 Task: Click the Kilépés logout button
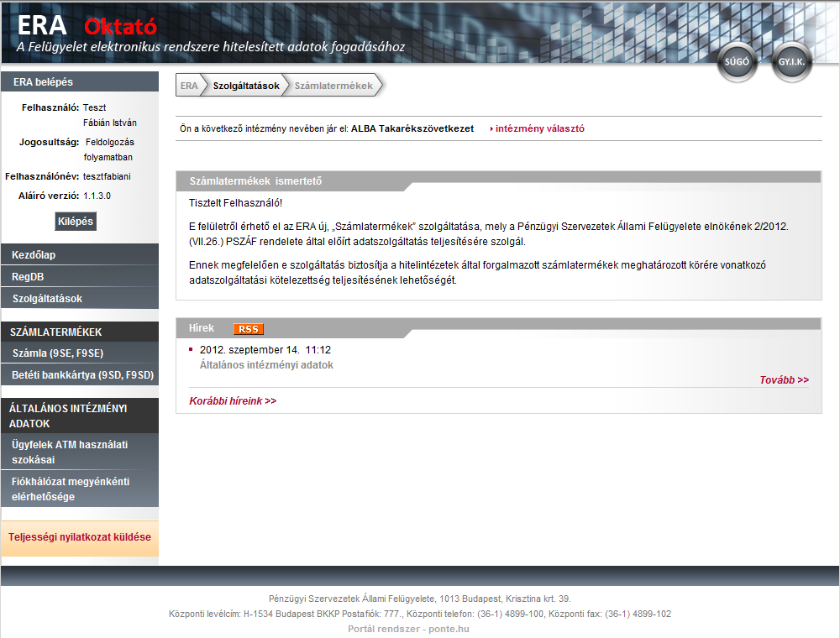[76, 222]
